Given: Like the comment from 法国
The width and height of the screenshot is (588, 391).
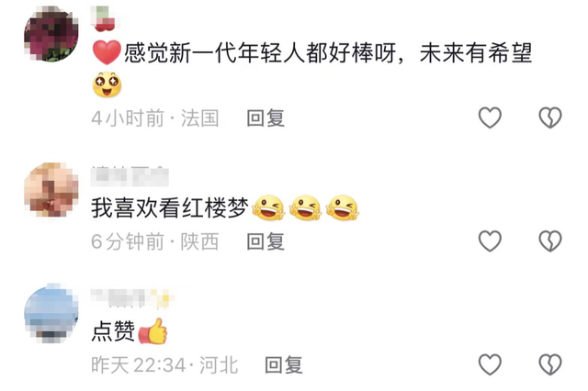Looking at the screenshot, I should (x=490, y=117).
